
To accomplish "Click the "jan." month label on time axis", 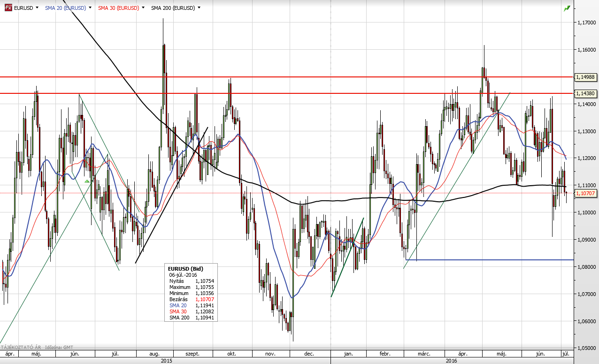I will [349, 354].
